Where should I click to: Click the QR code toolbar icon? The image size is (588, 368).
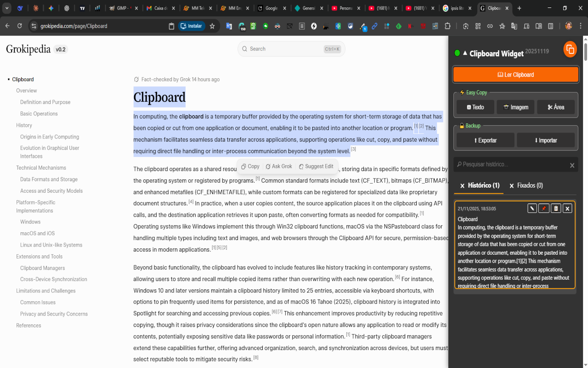click(x=478, y=26)
